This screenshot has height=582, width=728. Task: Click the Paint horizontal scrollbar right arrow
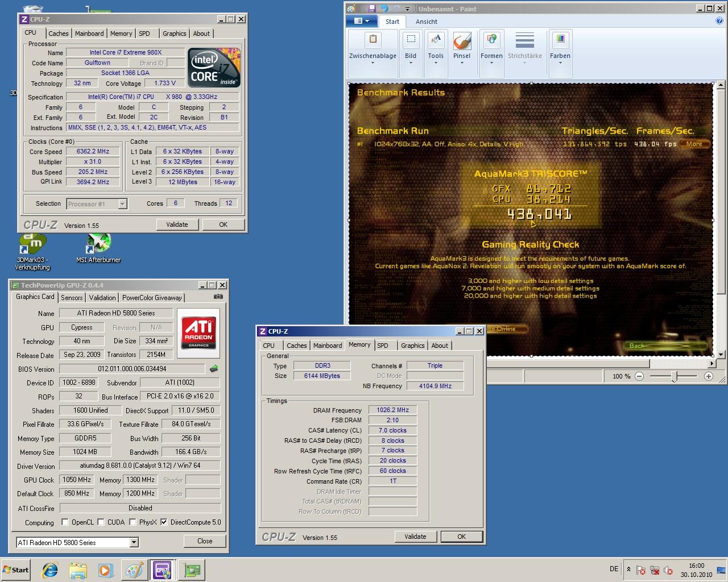[712, 363]
